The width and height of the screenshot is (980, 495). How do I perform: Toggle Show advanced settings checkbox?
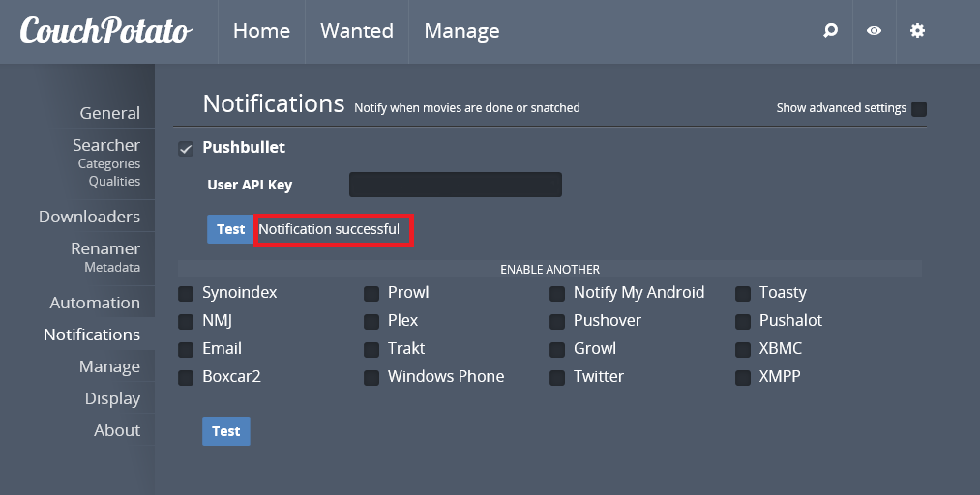click(x=919, y=108)
